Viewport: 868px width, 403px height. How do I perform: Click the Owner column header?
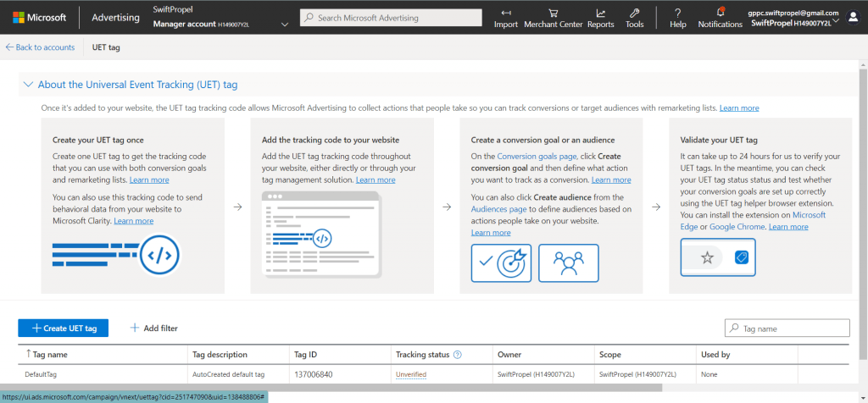point(509,355)
